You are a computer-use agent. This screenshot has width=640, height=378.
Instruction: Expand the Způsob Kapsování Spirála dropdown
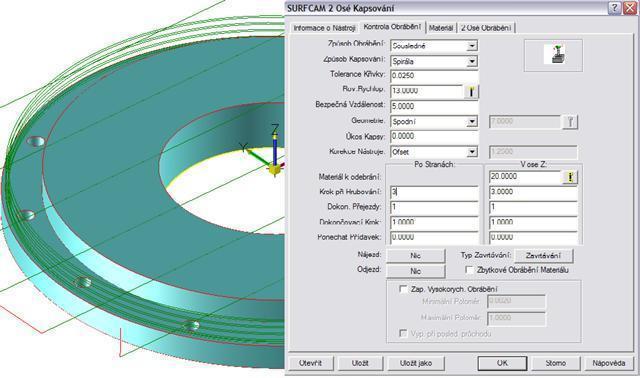pyautogui.click(x=472, y=62)
